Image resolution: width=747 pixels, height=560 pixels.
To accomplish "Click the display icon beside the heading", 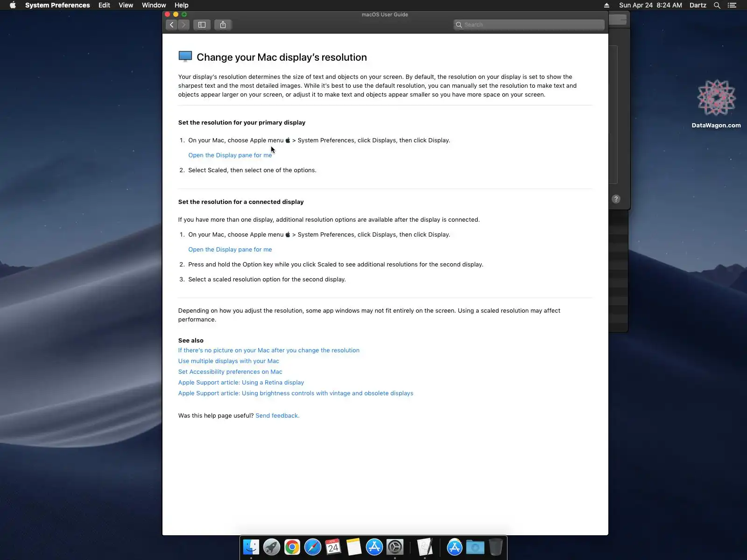I will [185, 56].
